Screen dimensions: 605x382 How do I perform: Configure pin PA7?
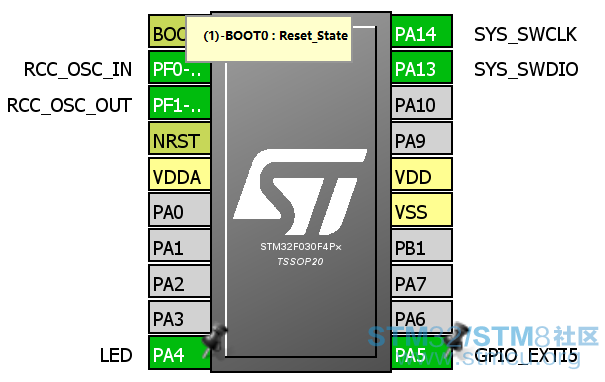422,282
